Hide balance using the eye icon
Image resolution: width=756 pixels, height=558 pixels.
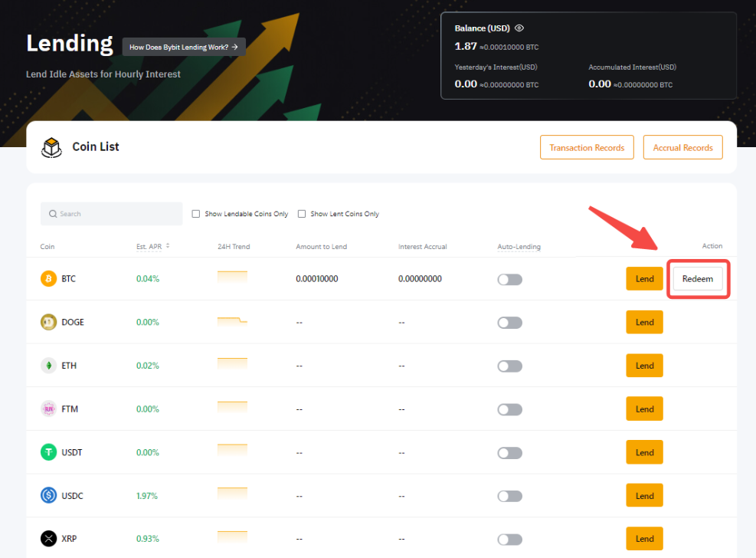519,28
